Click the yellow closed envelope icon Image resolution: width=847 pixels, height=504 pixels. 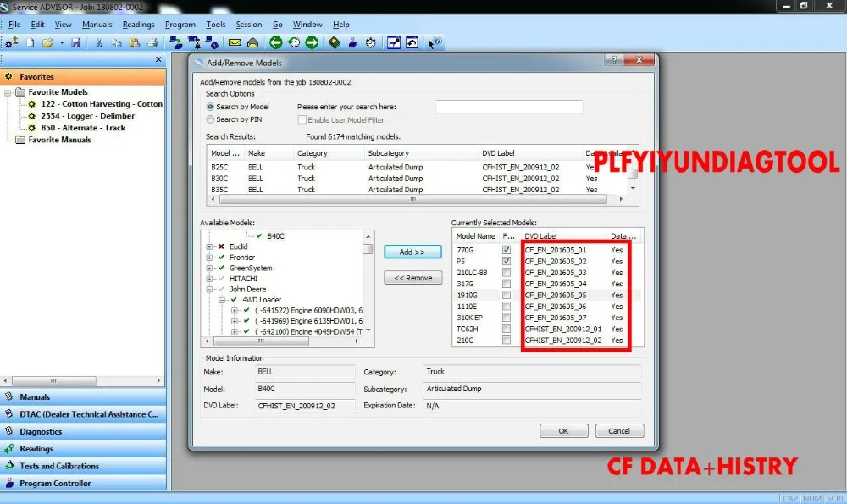(235, 42)
